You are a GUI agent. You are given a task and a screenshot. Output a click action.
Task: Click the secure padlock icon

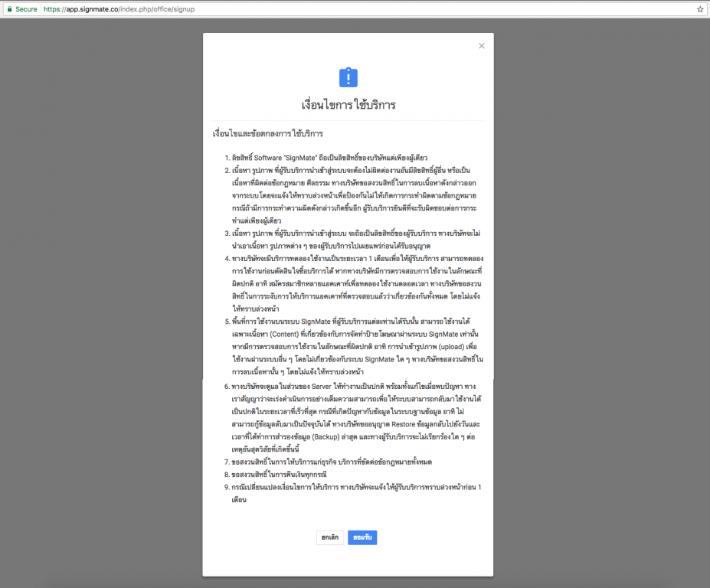pos(9,9)
